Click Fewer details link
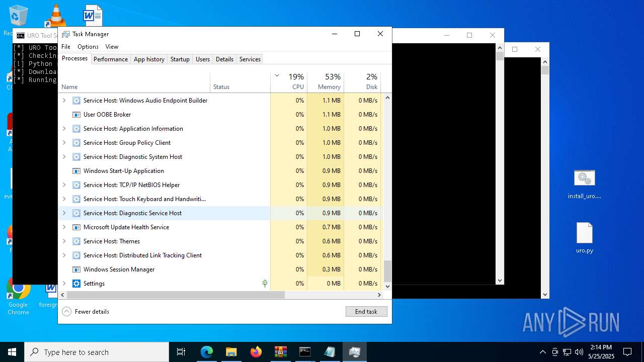The image size is (644, 362). (x=92, y=312)
